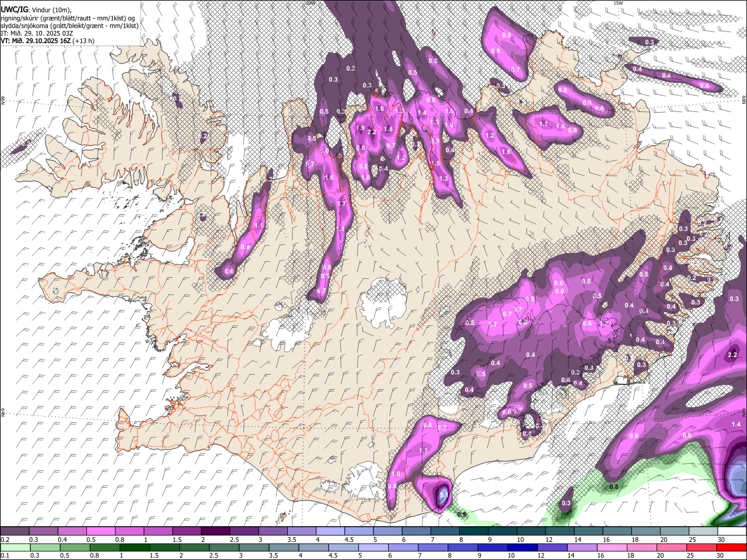Screen dimensions: 747x560
Task: Click the '15W' longitude label at top
Action: [618, 3]
